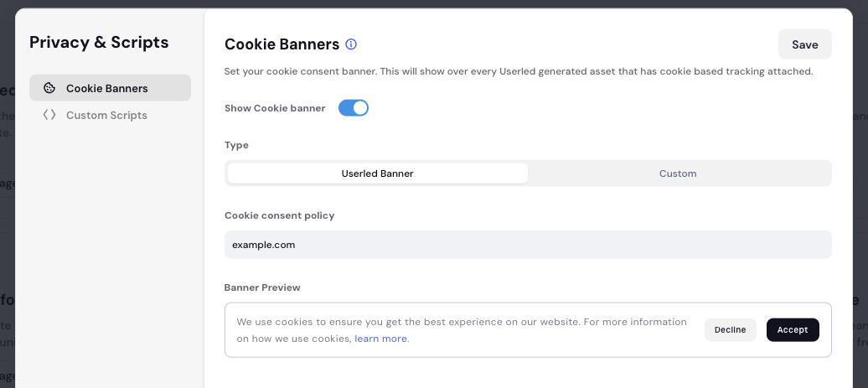This screenshot has width=868, height=388.
Task: Click the Privacy & Scripts heading
Action: pos(99,42)
